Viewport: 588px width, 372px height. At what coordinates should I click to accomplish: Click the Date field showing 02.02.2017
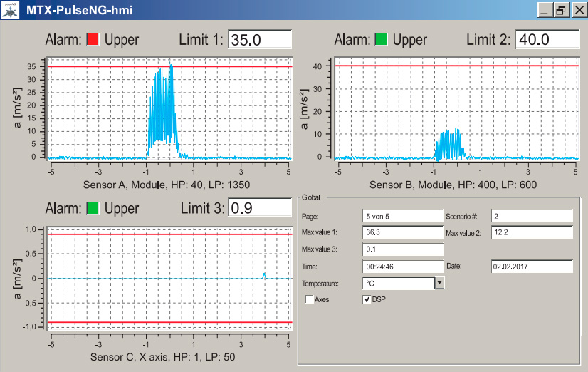(532, 267)
